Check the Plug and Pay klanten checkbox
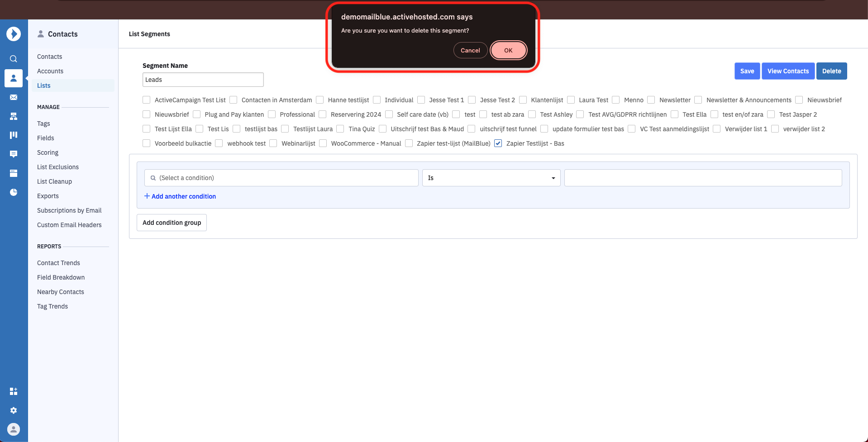This screenshot has height=442, width=868. click(196, 114)
